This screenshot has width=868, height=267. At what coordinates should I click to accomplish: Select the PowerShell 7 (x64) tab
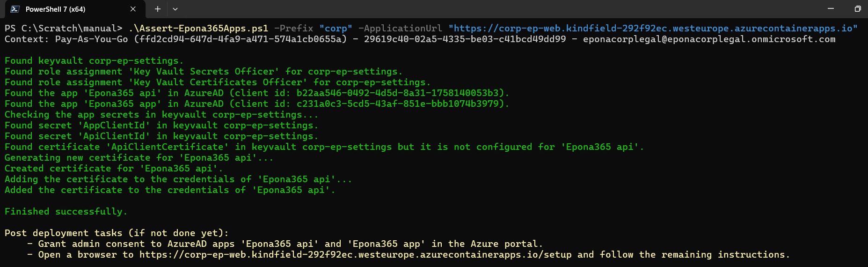(x=55, y=9)
